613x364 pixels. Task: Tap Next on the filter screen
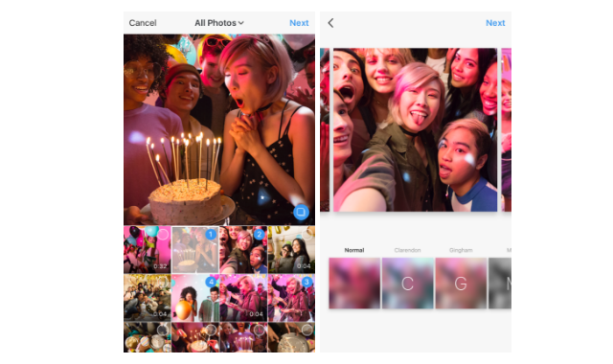495,23
